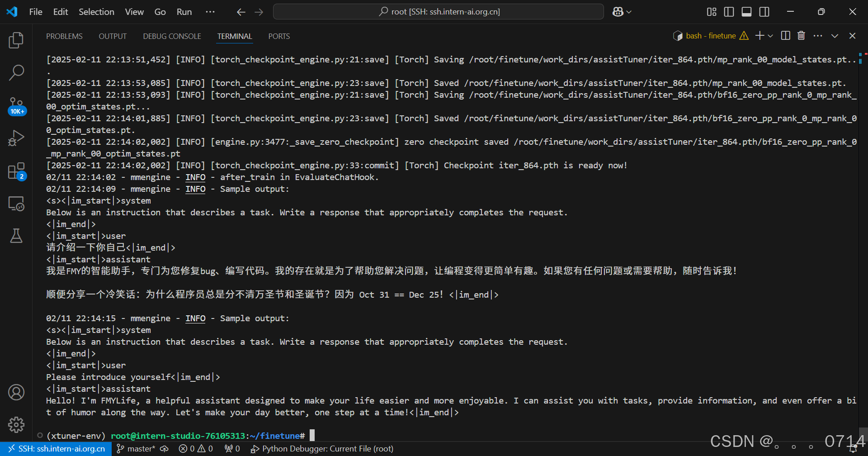Open the Manage gear menu
The width and height of the screenshot is (868, 456).
[x=16, y=424]
